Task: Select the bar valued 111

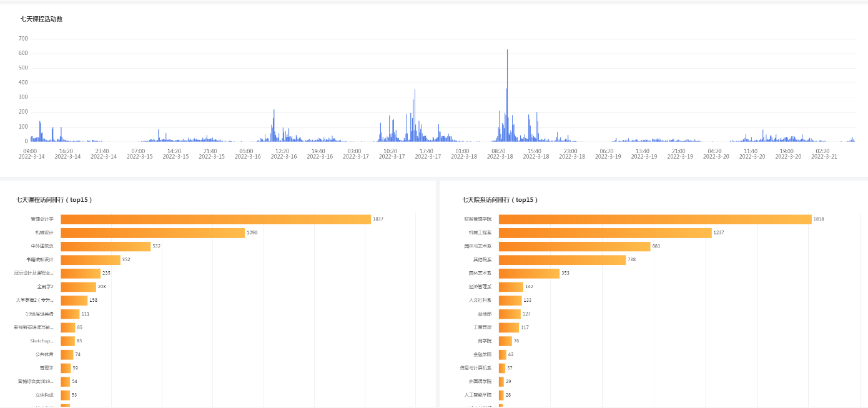Action: (70, 314)
